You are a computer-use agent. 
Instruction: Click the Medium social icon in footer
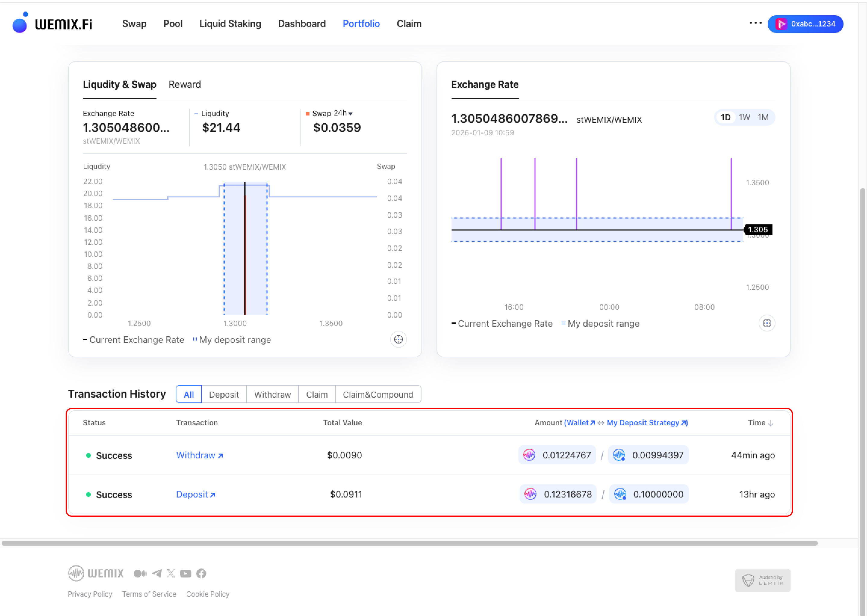pos(140,573)
